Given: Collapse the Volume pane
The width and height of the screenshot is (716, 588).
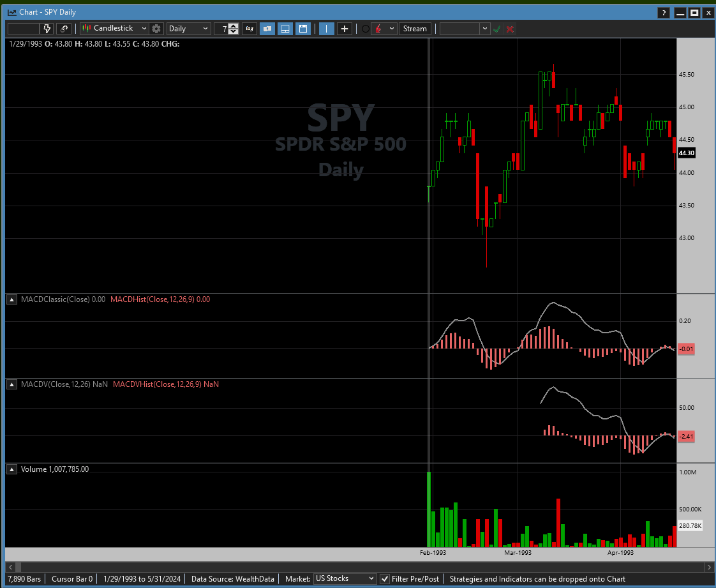Looking at the screenshot, I should [12, 470].
